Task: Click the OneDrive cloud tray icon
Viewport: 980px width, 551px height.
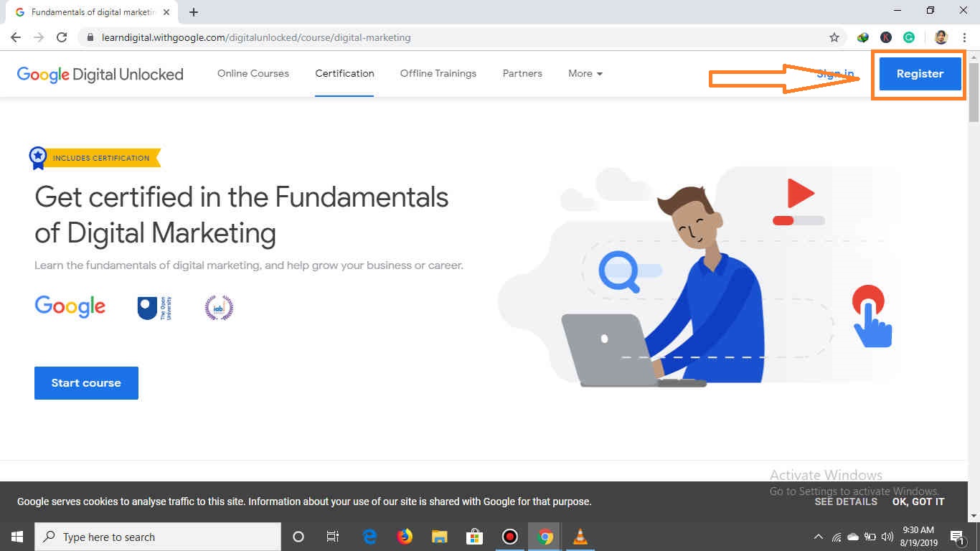Action: coord(853,537)
